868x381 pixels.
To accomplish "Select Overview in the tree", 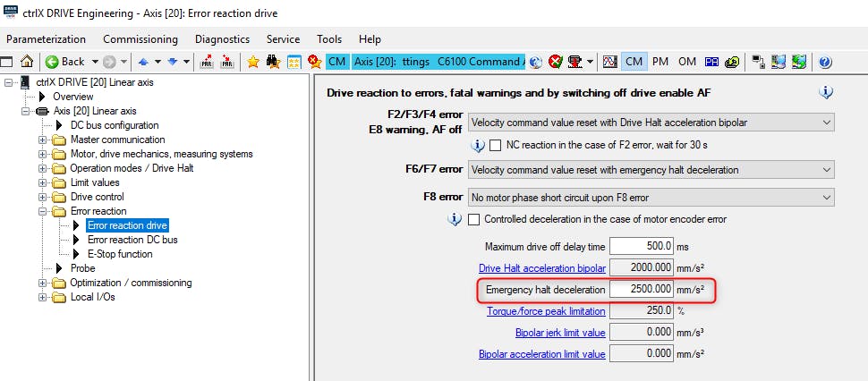I will tap(73, 97).
